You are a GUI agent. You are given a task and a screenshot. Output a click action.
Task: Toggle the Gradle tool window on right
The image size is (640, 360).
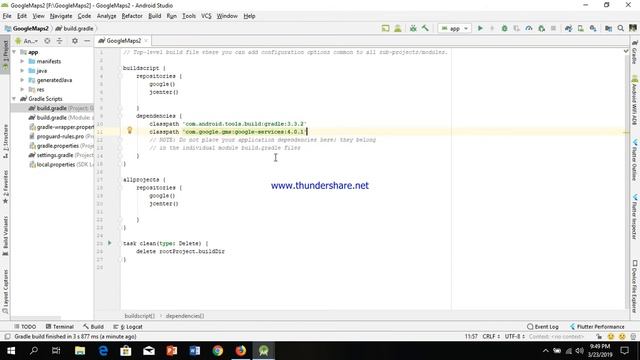[635, 52]
